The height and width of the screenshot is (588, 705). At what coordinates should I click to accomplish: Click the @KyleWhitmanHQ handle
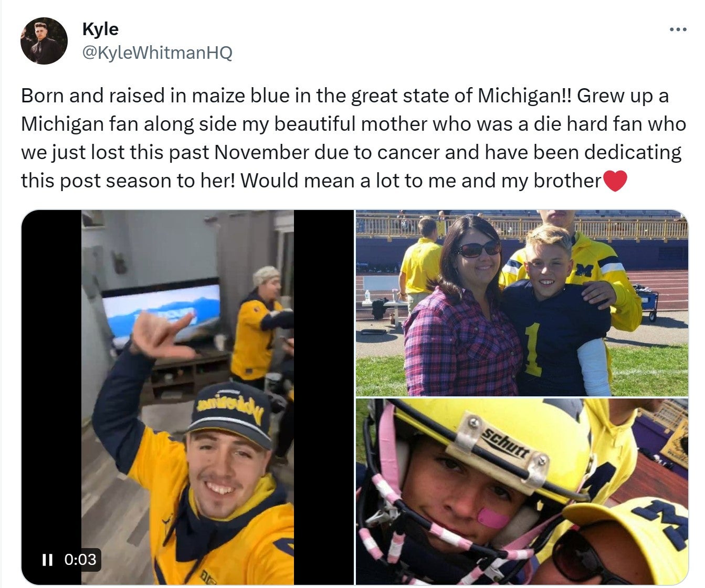click(157, 53)
